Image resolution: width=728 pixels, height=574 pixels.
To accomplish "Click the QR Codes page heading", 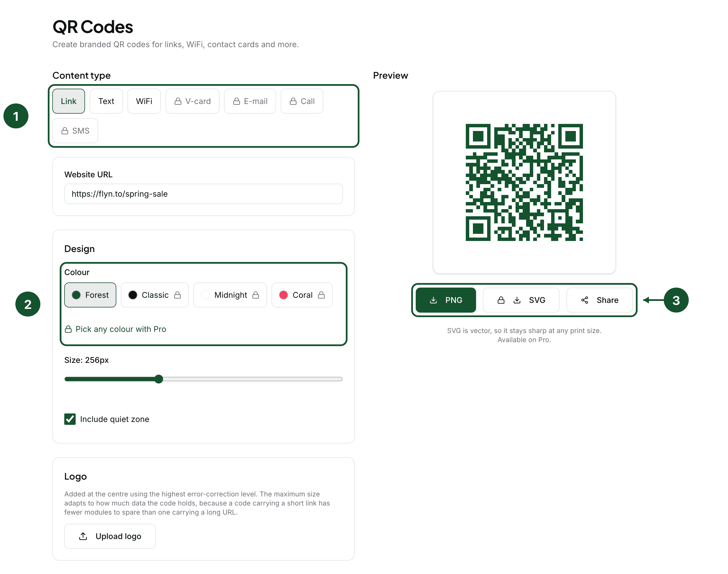I will coord(93,27).
